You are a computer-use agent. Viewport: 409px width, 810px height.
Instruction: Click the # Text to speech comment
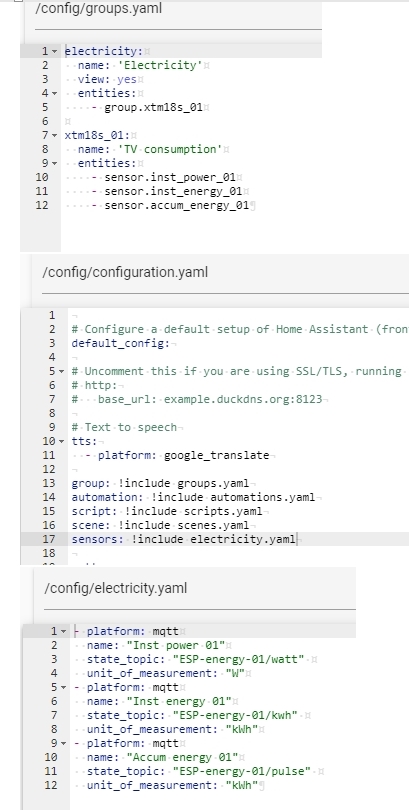pos(124,427)
